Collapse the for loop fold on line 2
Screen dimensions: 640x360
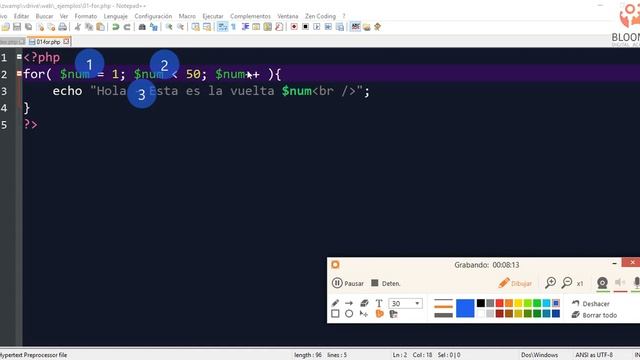[19, 74]
